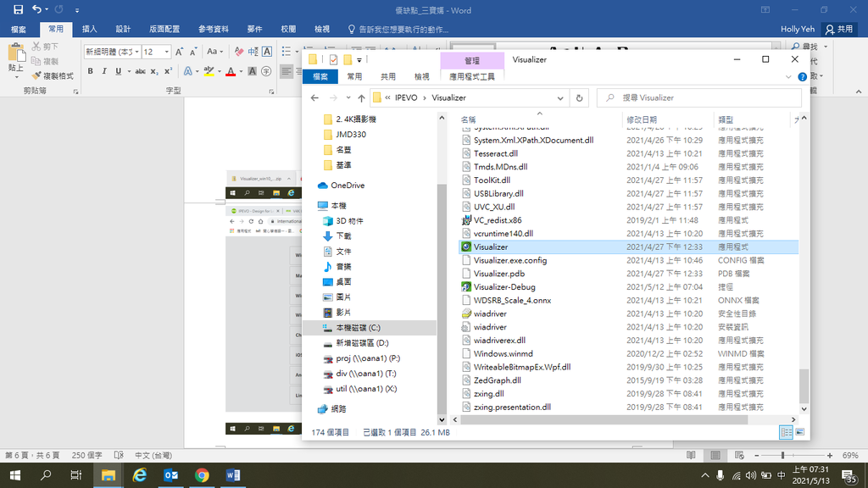Toggle superscript in Word ribbon
The height and width of the screenshot is (488, 868).
[x=169, y=71]
